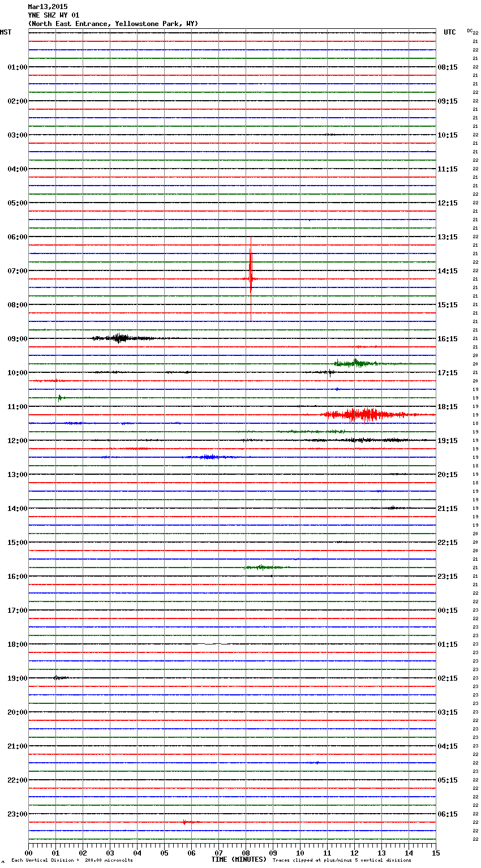Click the 11:00 MST time label
481x868 pixels.
[x=17, y=407]
